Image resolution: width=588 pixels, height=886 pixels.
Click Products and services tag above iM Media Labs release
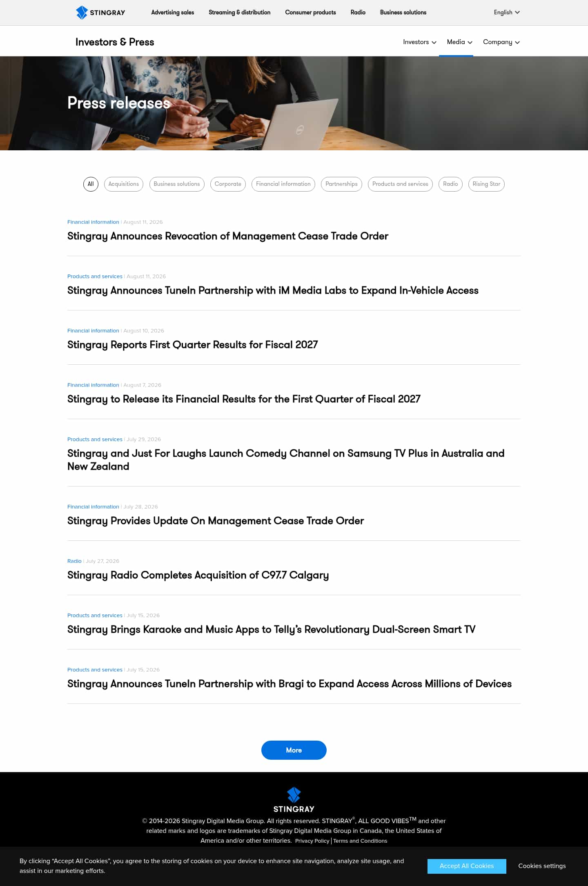[x=95, y=277]
